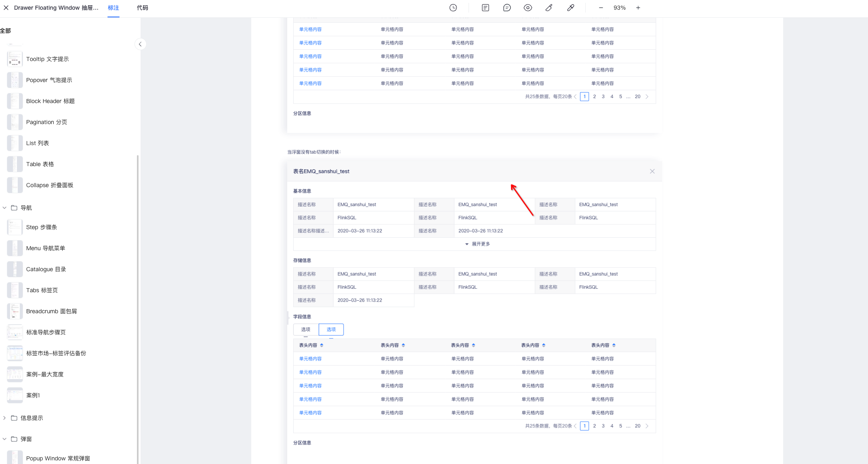Toggle the eye preview icon
This screenshot has height=464, width=868.
[528, 8]
